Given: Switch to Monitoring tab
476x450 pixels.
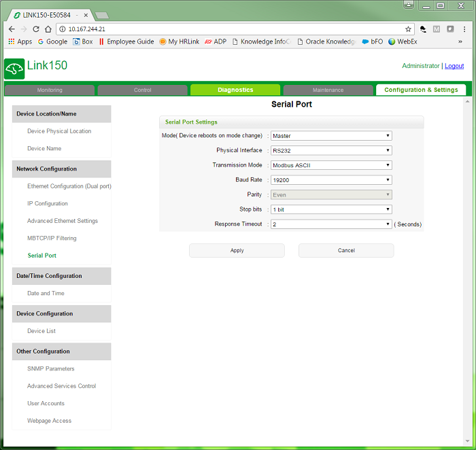Looking at the screenshot, I should point(50,90).
